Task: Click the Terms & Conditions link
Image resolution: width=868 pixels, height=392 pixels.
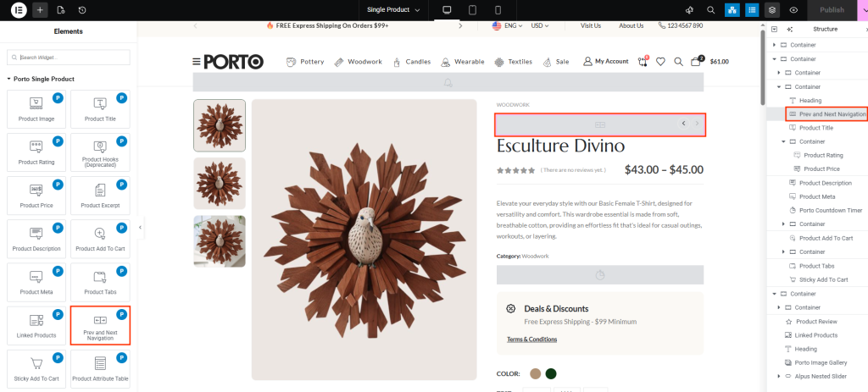Action: click(531, 340)
